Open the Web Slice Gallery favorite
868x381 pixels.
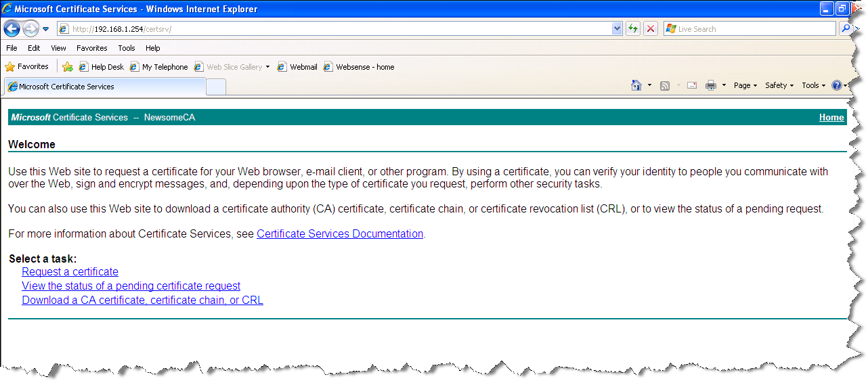point(228,67)
